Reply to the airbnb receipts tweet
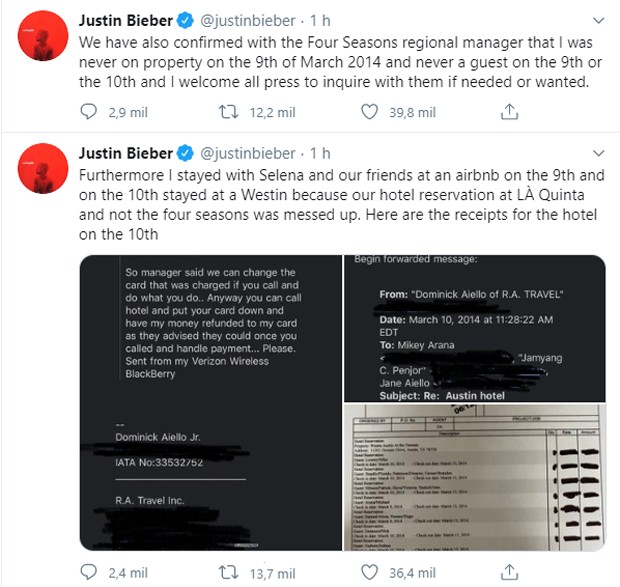 (x=88, y=572)
